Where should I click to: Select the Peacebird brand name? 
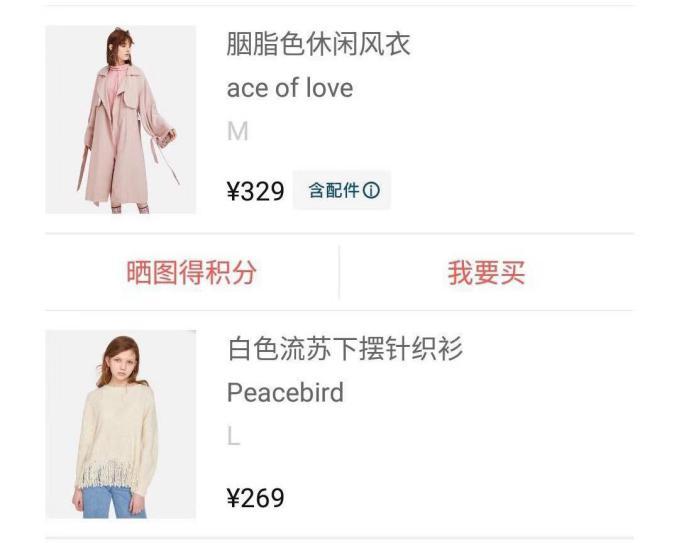(x=285, y=392)
